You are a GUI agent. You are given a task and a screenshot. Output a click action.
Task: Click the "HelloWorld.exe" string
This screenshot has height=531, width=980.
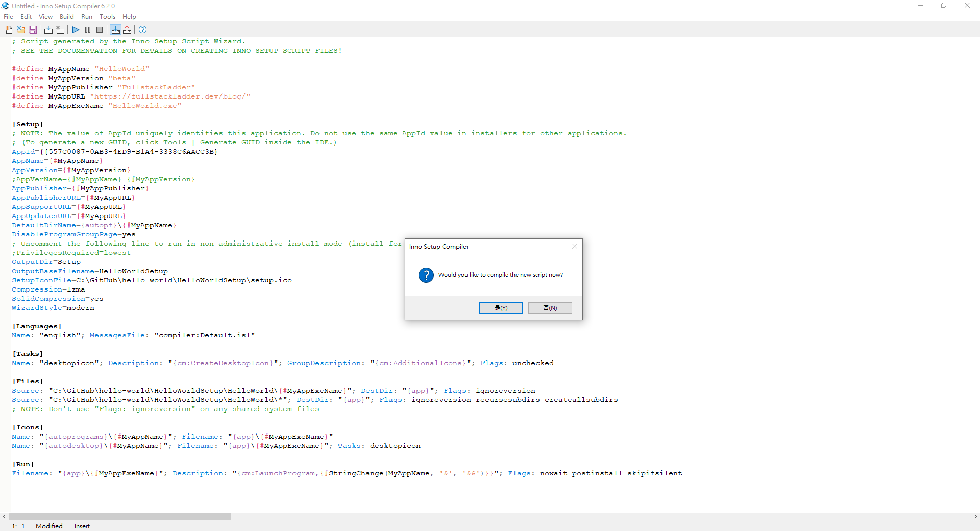tap(145, 106)
